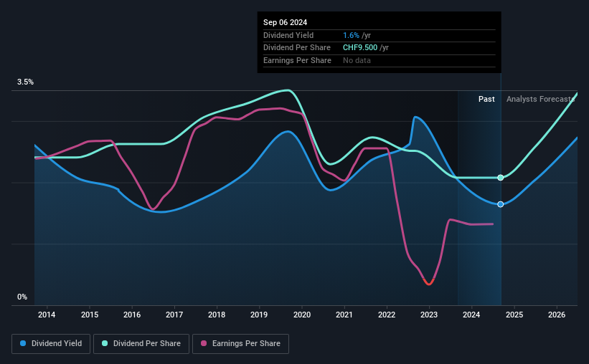Click the 2018 x-axis label
589x364 pixels.
(x=217, y=315)
